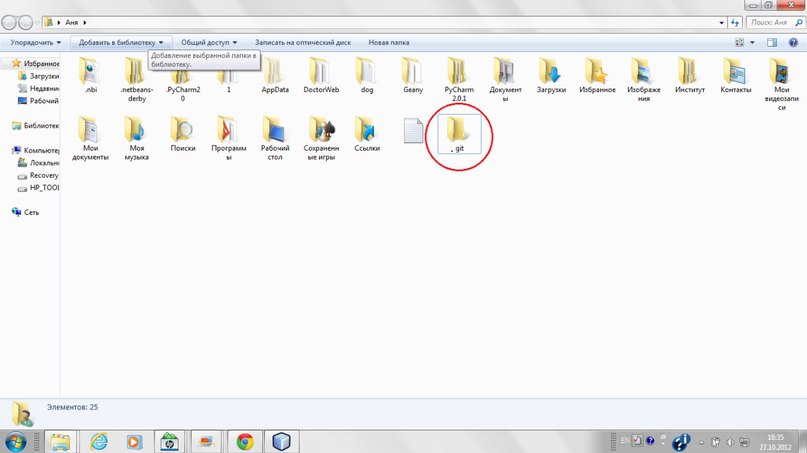This screenshot has width=807, height=453.
Task: Select the .netbeans-derby folder
Action: (136, 80)
